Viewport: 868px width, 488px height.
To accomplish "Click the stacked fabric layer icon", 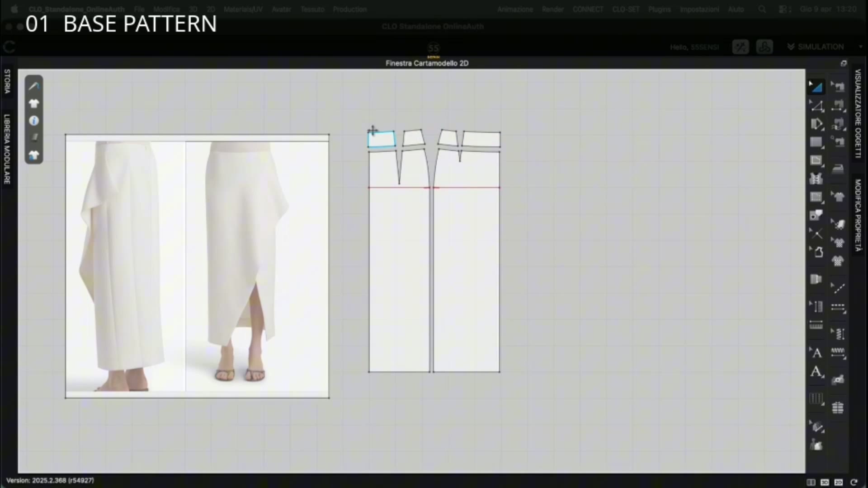I will 34,138.
